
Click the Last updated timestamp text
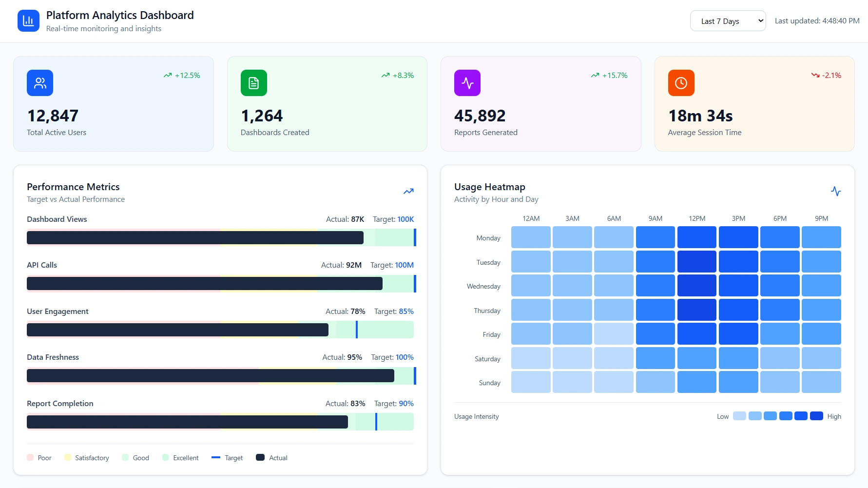816,21
